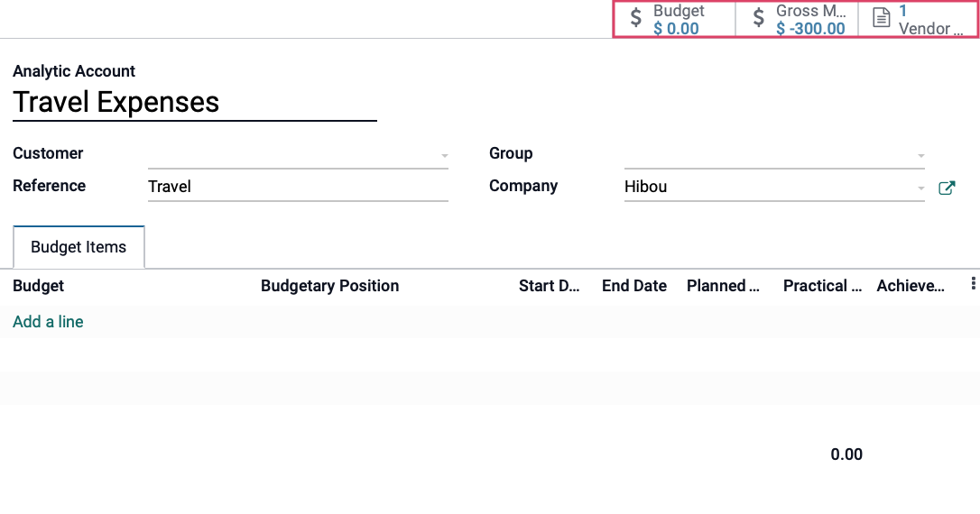Select the Budget Items tab

tap(79, 247)
